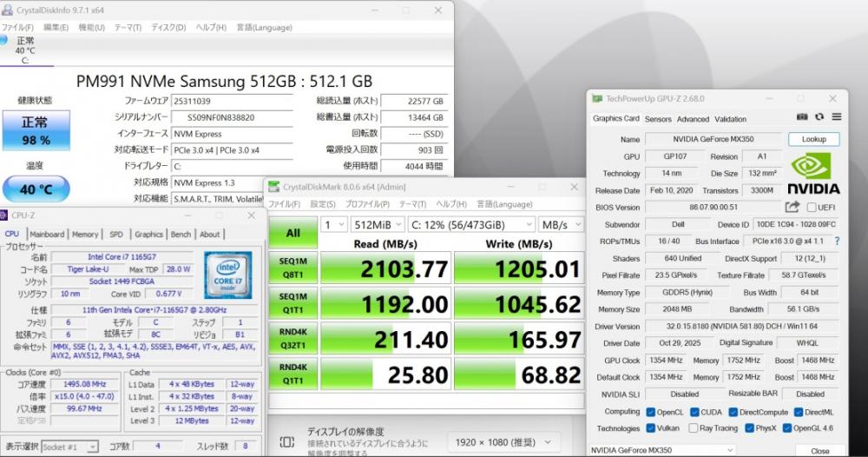
Task: Toggle the UEFI checkbox in GPU-Z
Action: tap(812, 207)
